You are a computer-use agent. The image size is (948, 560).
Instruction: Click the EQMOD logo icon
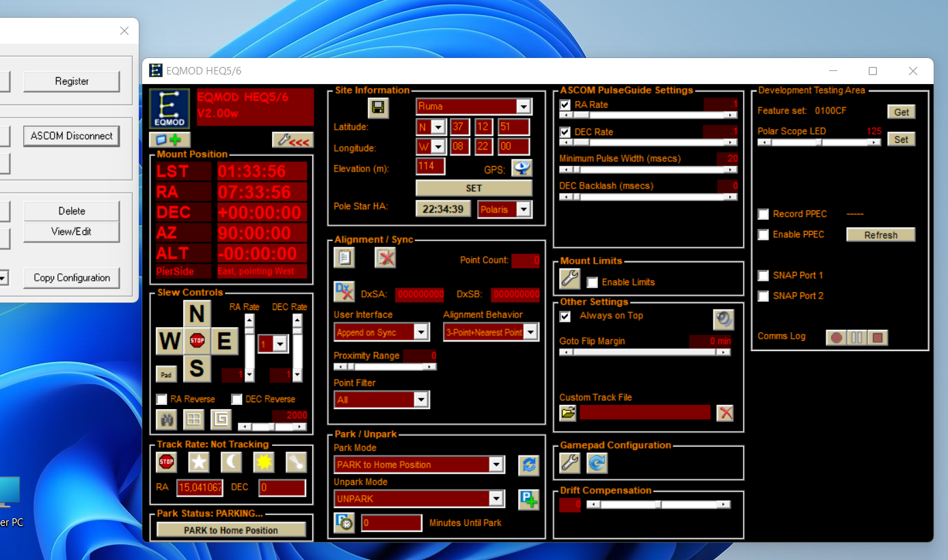tap(170, 109)
